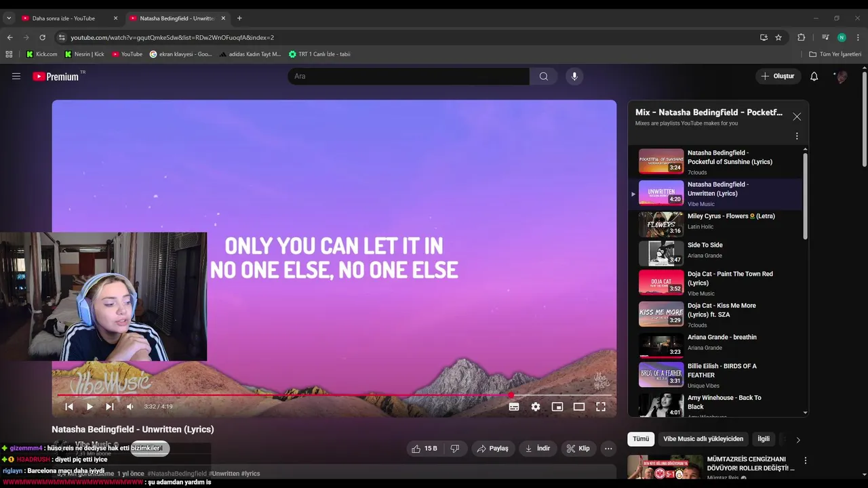Toggle theater mode view
Screen dimensions: 868x488
[579, 407]
